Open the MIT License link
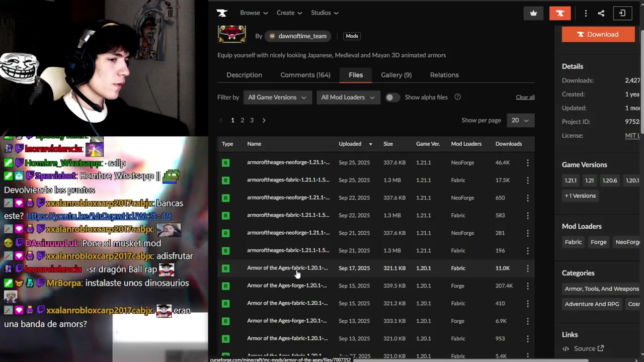 (633, 136)
